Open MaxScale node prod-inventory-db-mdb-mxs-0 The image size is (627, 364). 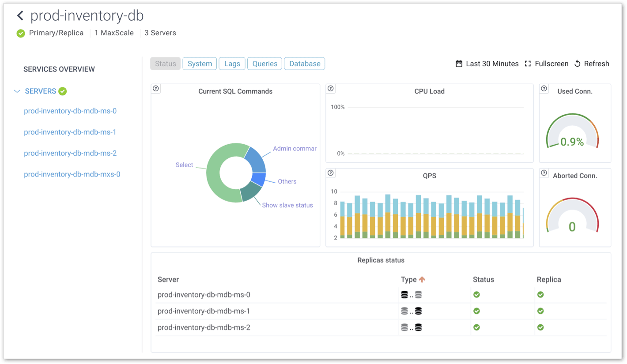(72, 174)
